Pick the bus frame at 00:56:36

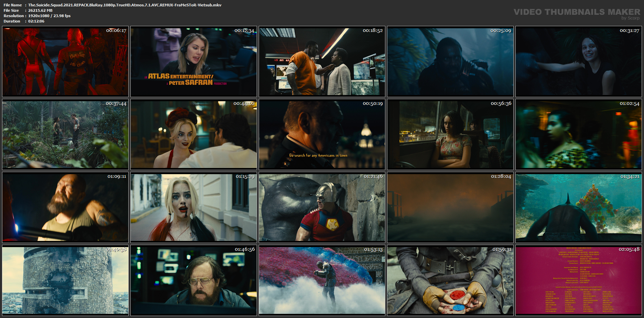coord(450,134)
